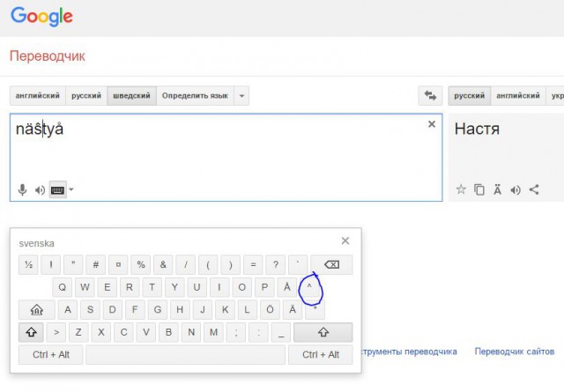Star the translation to save it
The width and height of the screenshot is (564, 392).
tap(461, 189)
